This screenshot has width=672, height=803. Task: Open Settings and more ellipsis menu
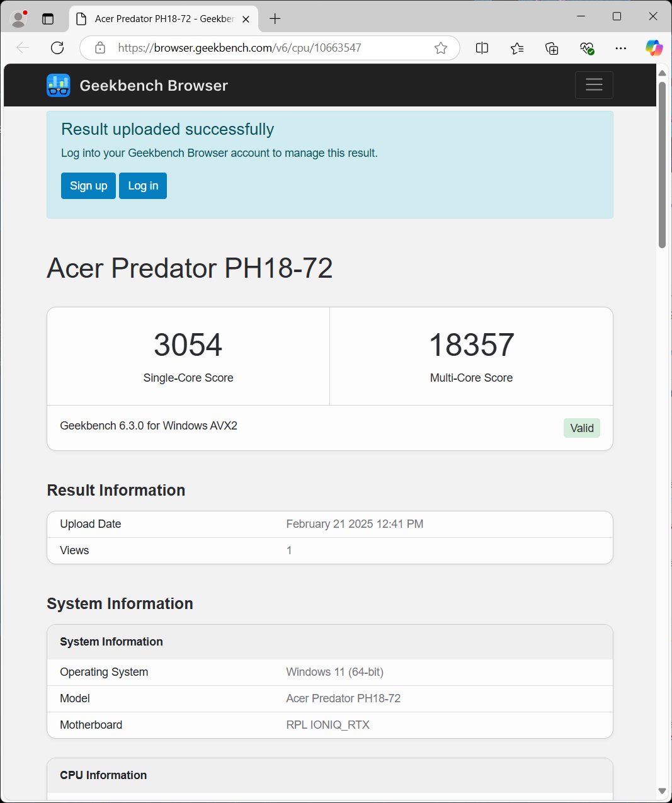point(621,48)
